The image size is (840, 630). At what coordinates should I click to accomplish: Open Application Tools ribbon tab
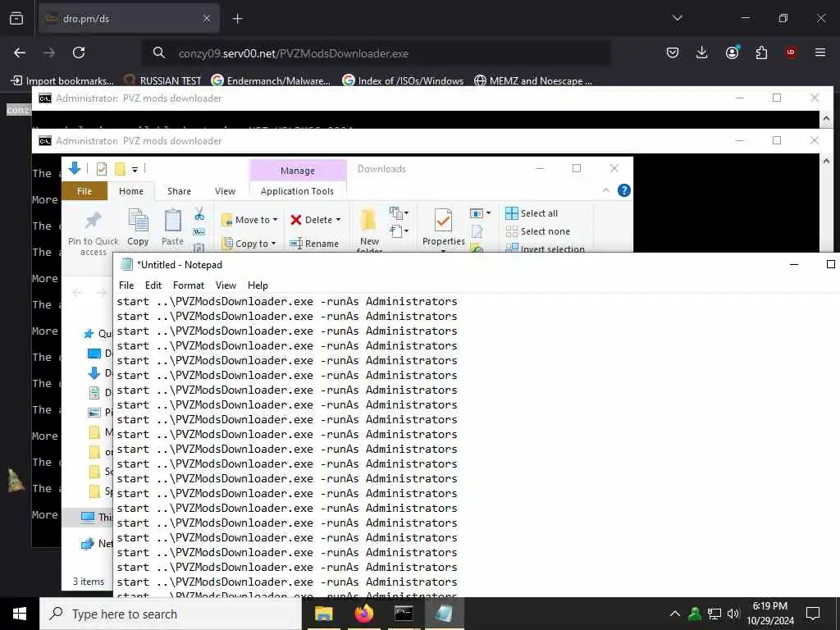[x=297, y=191]
